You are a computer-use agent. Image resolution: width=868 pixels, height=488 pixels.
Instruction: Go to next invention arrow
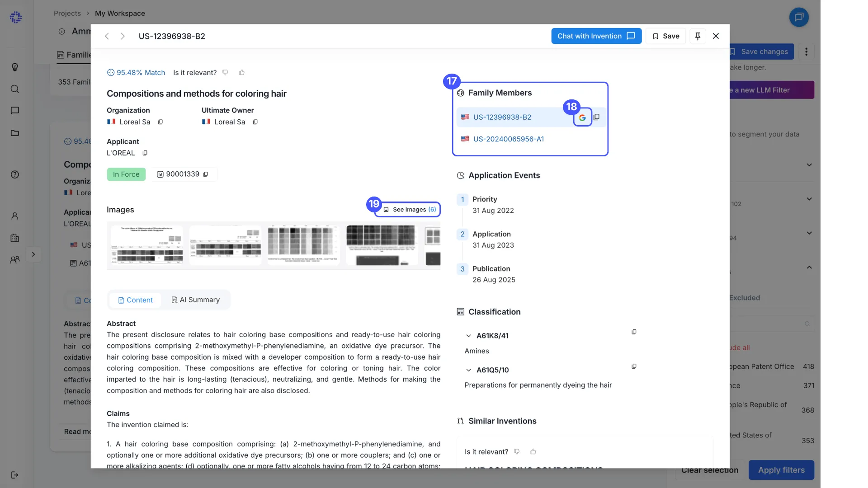pyautogui.click(x=123, y=36)
